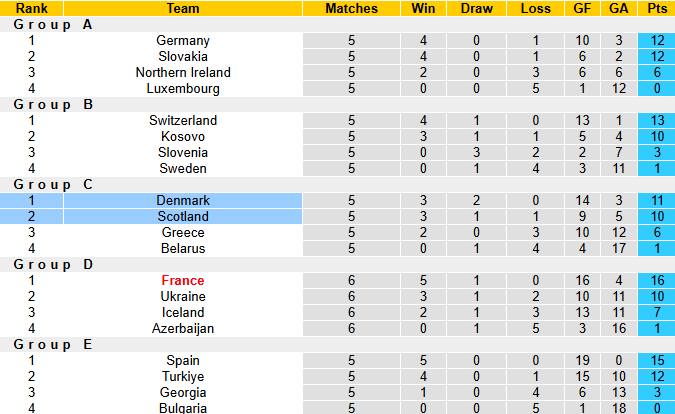Select the Rank column header
Image resolution: width=675 pixels, height=414 pixels.
pyautogui.click(x=31, y=8)
